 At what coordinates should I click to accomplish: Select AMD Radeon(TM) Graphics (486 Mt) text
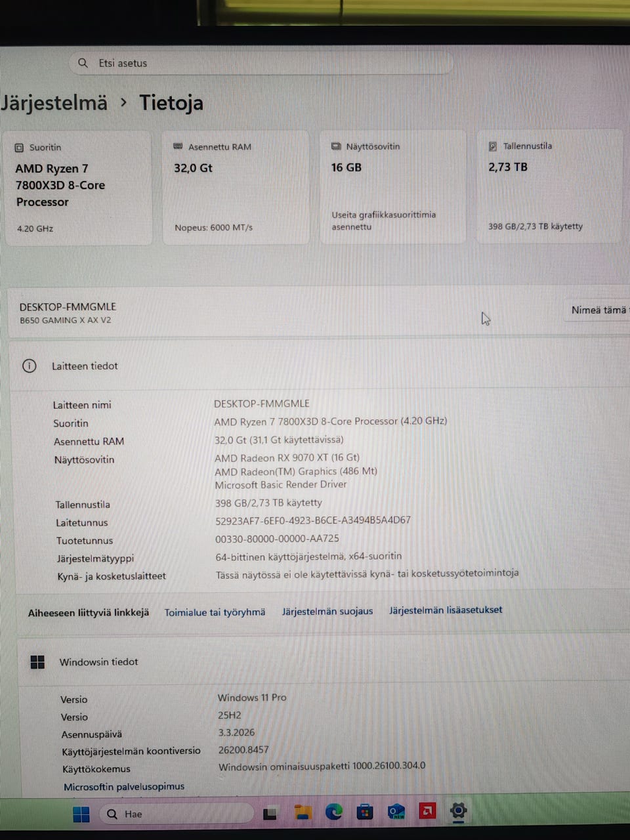coord(296,471)
